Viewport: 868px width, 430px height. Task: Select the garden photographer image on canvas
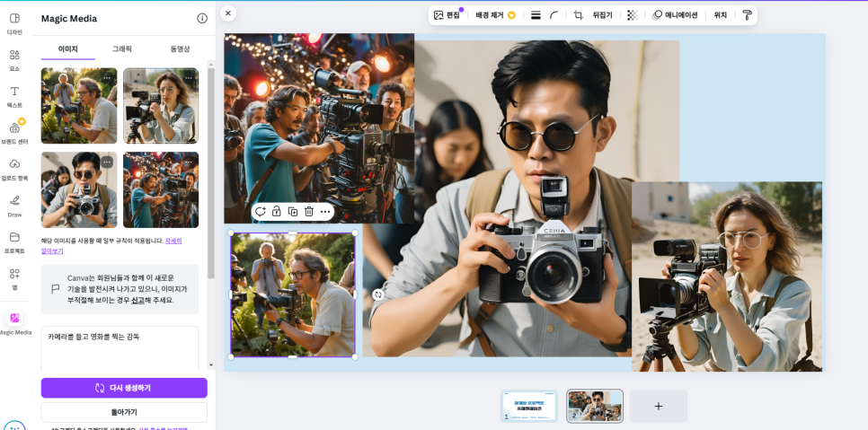tap(293, 294)
